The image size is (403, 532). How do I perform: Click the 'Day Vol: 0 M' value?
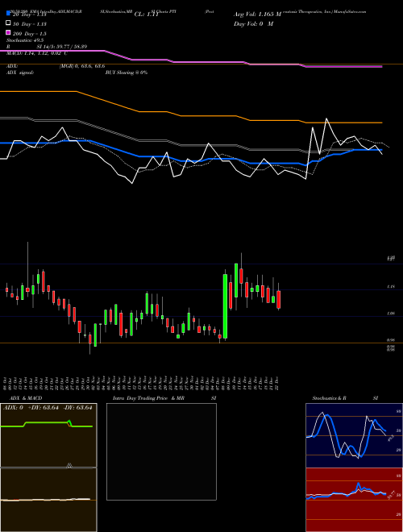click(253, 23)
